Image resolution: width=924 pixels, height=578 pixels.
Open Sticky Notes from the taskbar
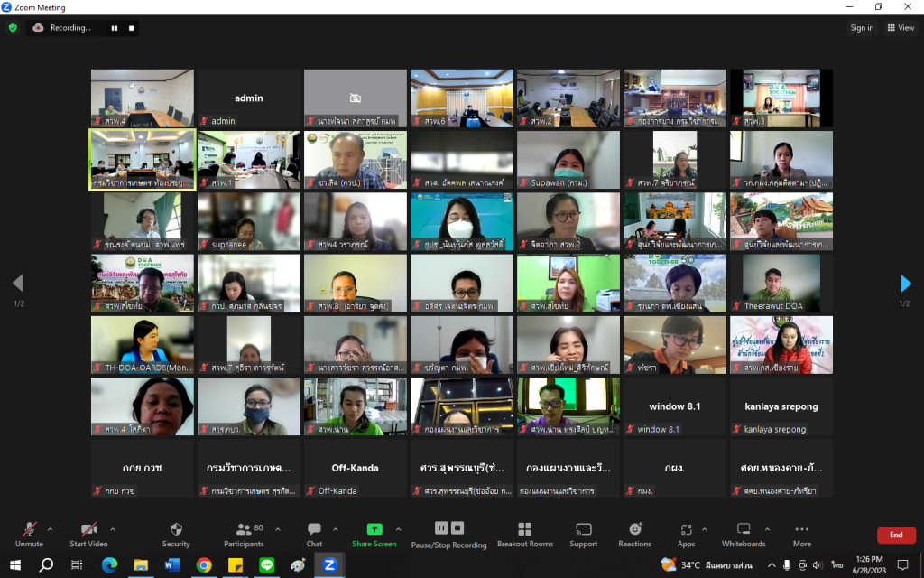[236, 565]
